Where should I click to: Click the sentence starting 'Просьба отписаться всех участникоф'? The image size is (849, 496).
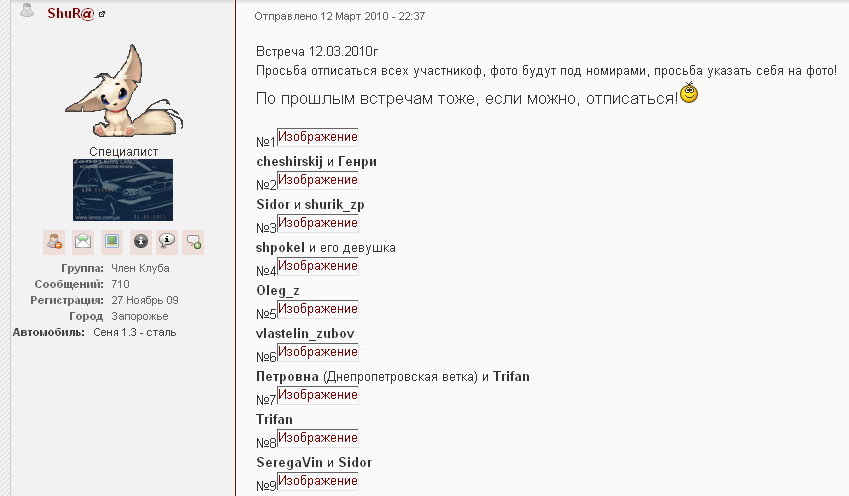(x=546, y=71)
